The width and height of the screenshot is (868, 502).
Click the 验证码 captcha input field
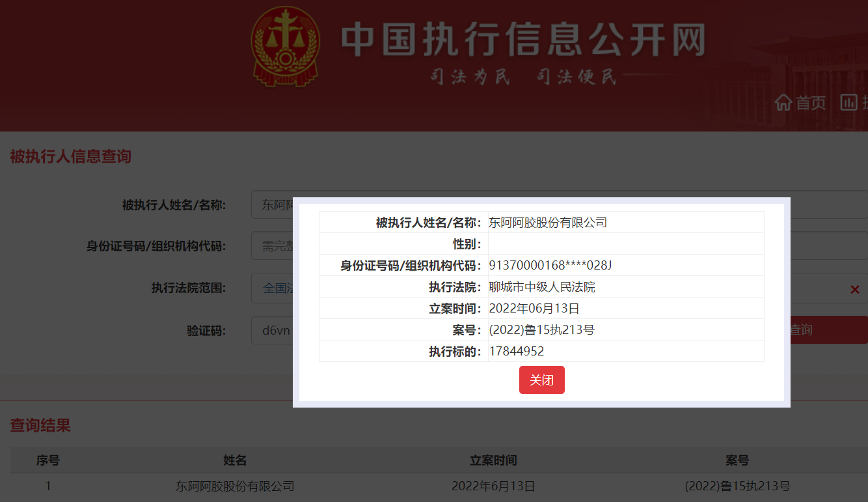coord(272,330)
